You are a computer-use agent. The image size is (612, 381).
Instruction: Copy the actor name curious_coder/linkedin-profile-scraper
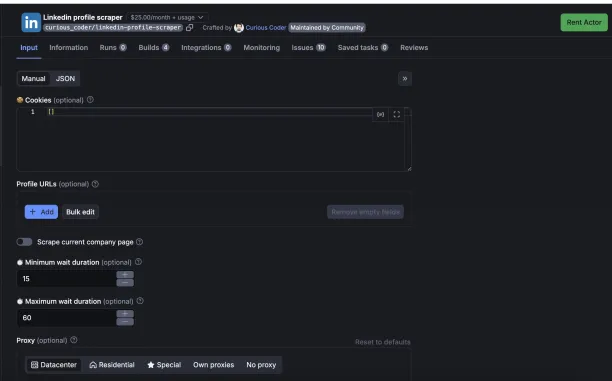pos(189,28)
